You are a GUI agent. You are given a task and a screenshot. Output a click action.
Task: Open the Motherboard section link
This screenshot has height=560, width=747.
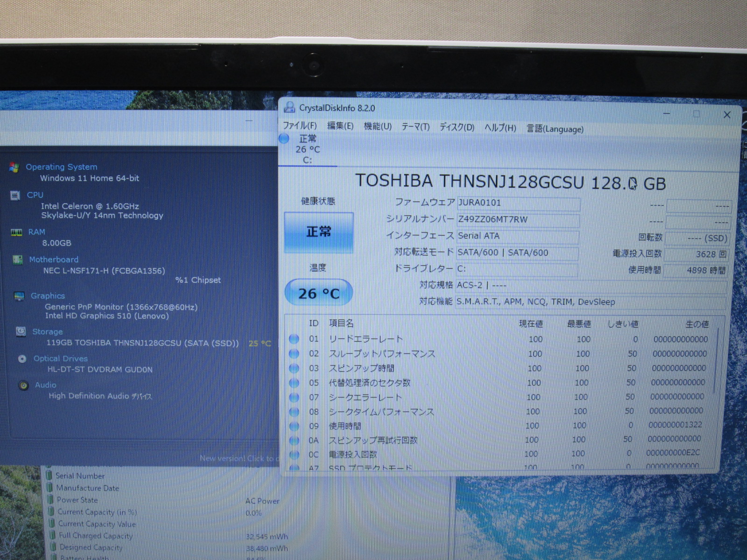[x=54, y=259]
